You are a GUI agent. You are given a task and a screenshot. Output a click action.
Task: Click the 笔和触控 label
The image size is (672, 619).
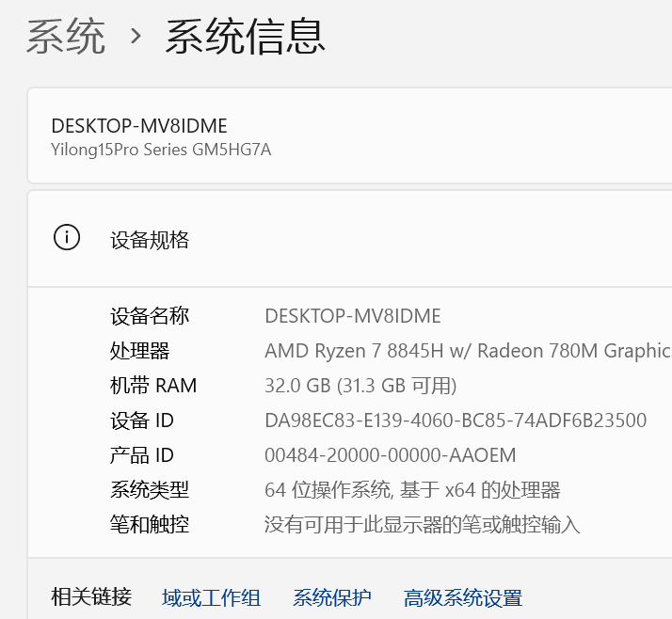150,524
